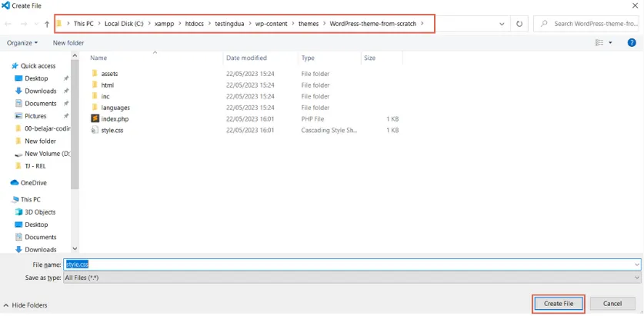The height and width of the screenshot is (316, 644).
Task: Click the Cancel button
Action: point(612,304)
